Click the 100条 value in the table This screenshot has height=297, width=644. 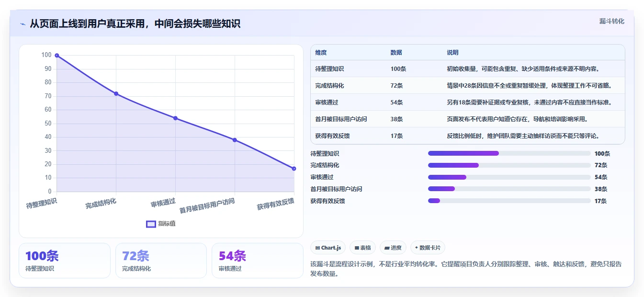click(398, 69)
